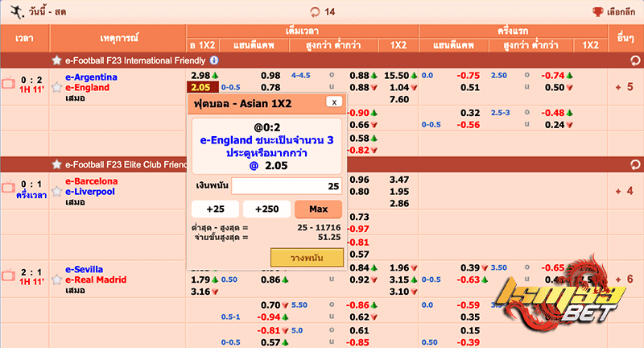Image resolution: width=644 pixels, height=348 pixels.
Task: Click the refresh countdown icon showing 14
Action: 315,12
